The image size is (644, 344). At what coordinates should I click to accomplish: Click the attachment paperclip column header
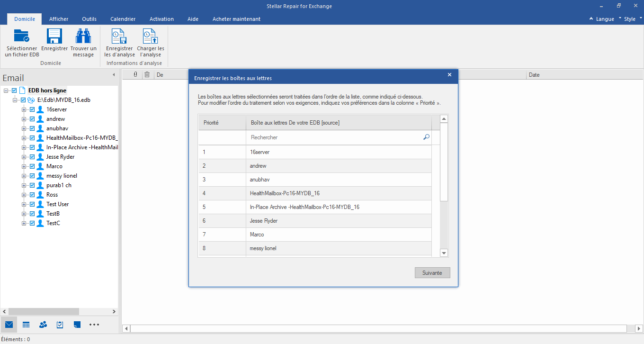(135, 74)
